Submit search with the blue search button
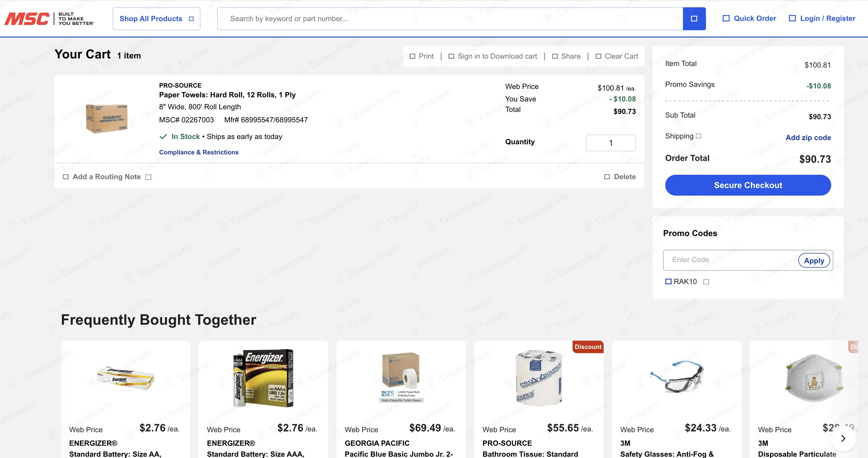Image resolution: width=868 pixels, height=458 pixels. [694, 19]
